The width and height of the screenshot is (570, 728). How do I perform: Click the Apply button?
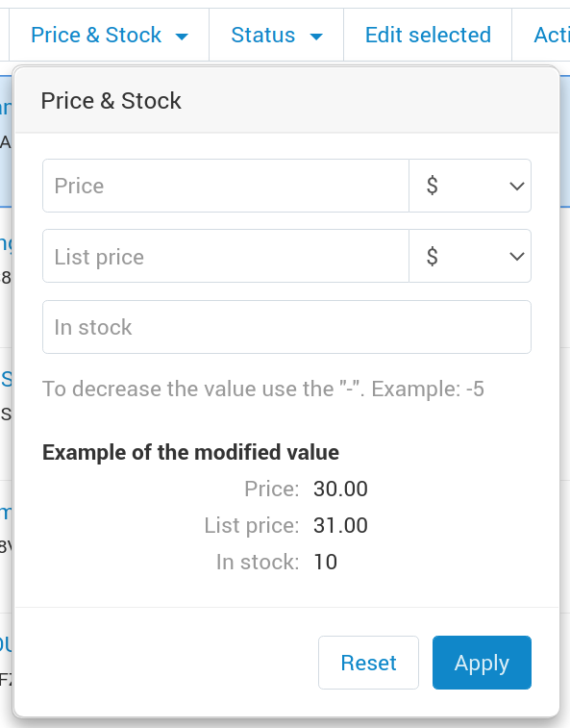coord(482,663)
